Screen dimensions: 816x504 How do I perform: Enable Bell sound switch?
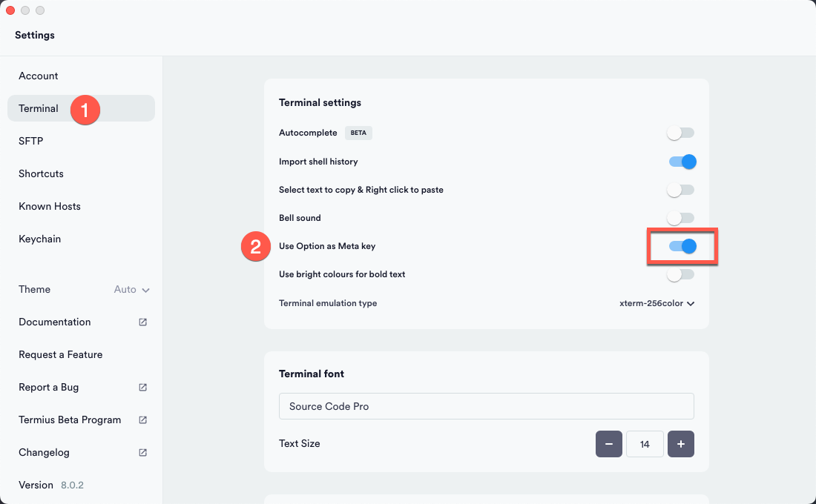click(681, 218)
